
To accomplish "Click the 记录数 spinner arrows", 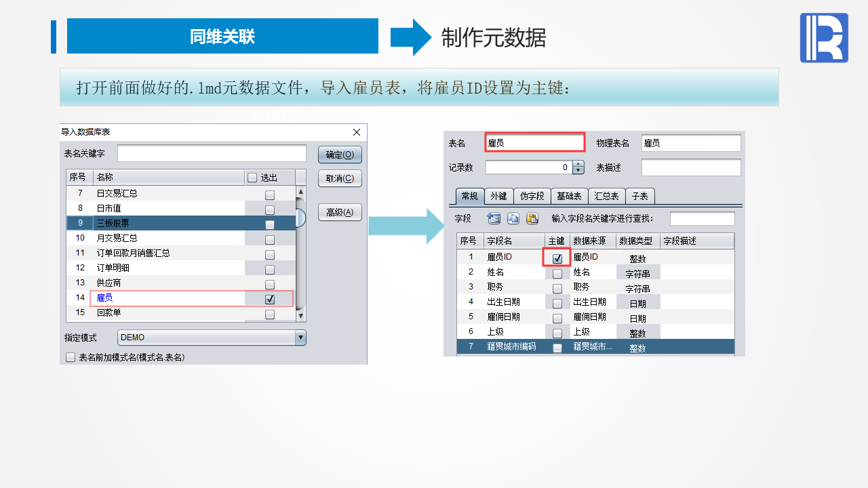I will (x=578, y=167).
